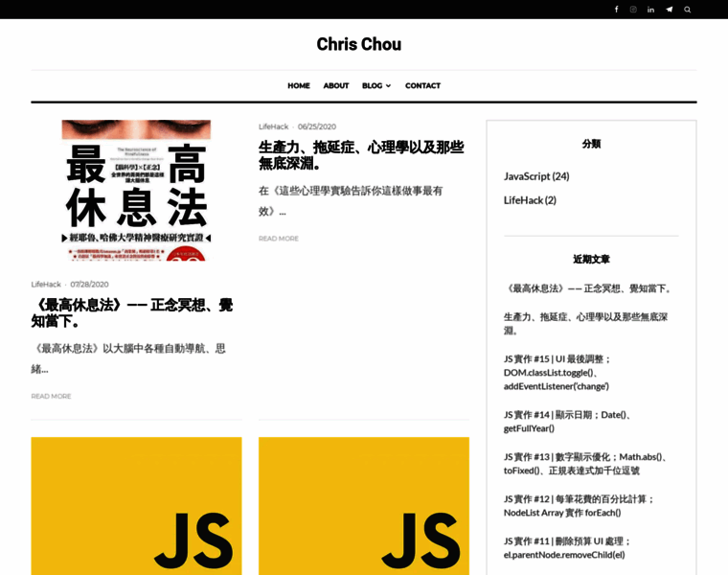Open recent post JS 實作 #14
The height and width of the screenshot is (575, 728).
(x=567, y=422)
